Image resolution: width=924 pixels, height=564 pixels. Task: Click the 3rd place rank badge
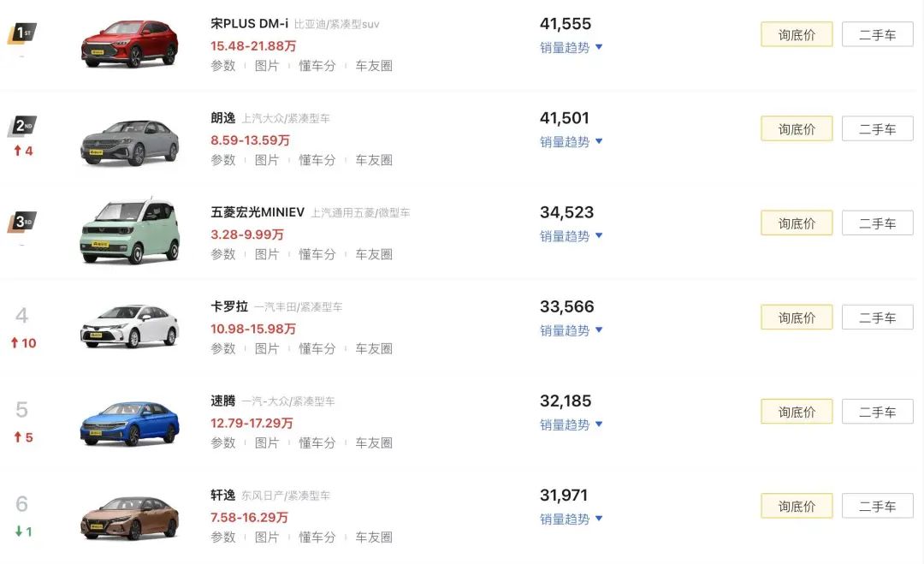[21, 222]
